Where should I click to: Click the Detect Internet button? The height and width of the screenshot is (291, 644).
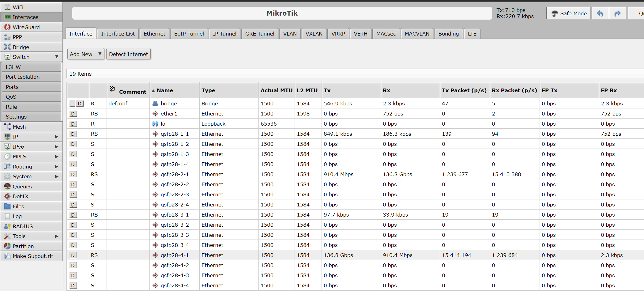[x=128, y=54]
